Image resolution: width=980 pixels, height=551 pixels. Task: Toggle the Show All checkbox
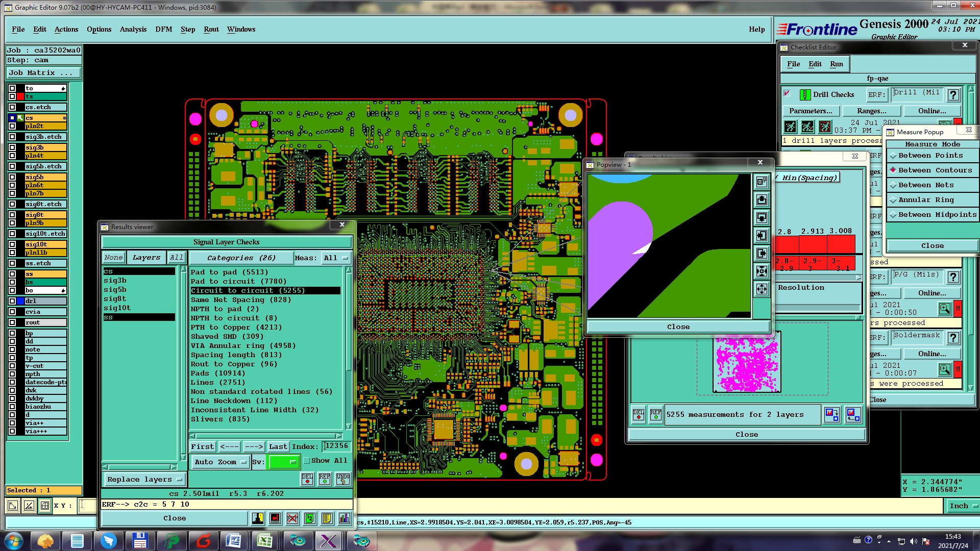(x=307, y=461)
